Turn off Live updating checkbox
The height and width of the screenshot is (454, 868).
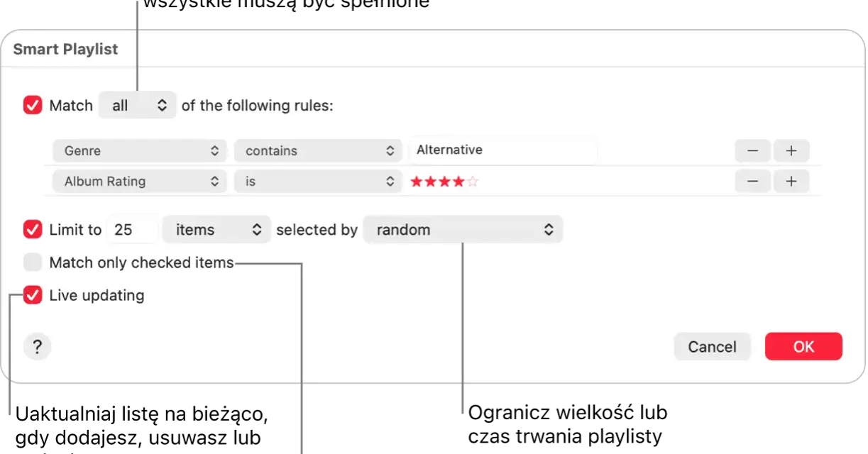click(x=33, y=295)
